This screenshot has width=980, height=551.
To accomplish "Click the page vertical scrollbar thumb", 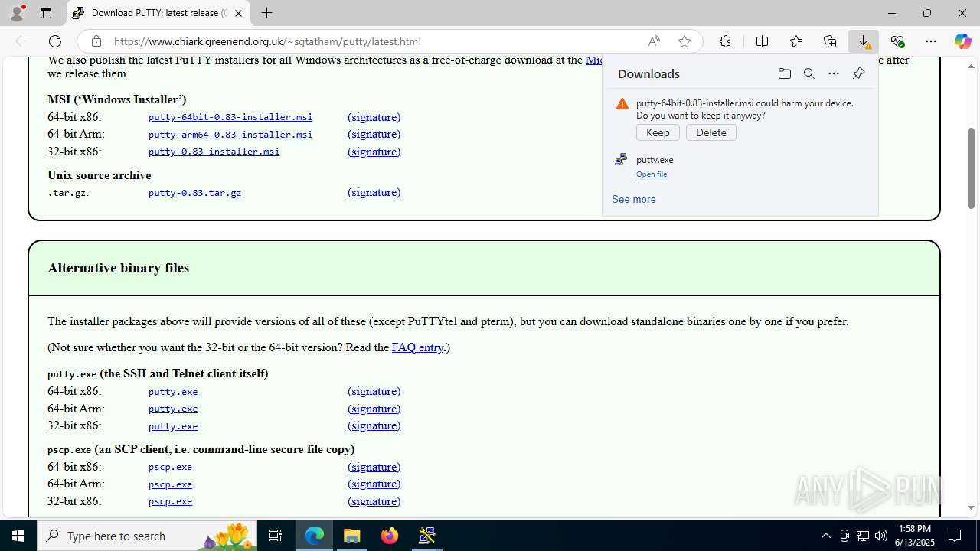I will click(x=971, y=168).
